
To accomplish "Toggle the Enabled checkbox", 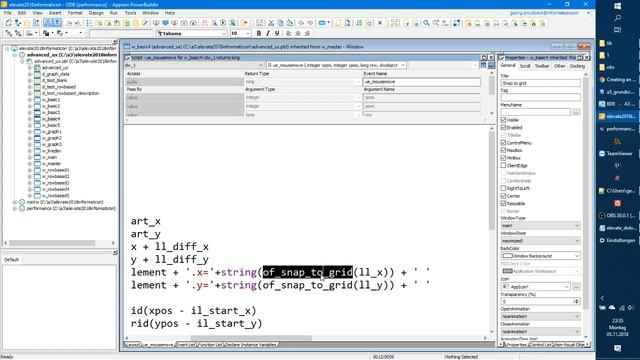I will click(x=503, y=127).
